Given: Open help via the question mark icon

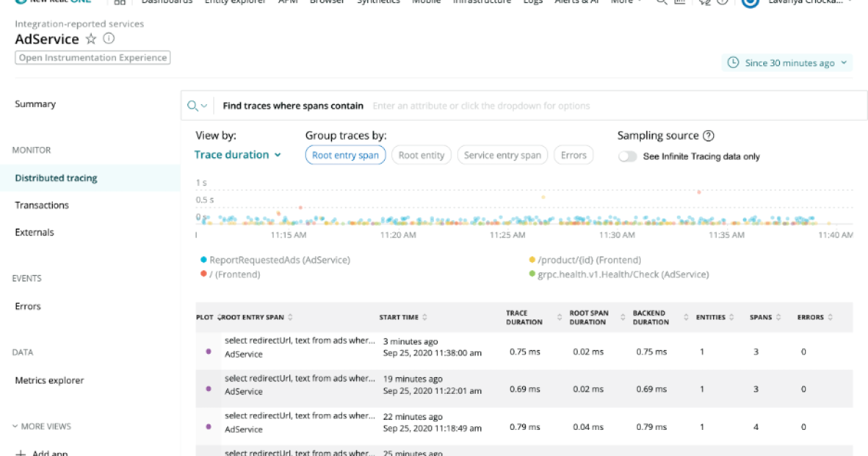Looking at the screenshot, I should click(721, 3).
